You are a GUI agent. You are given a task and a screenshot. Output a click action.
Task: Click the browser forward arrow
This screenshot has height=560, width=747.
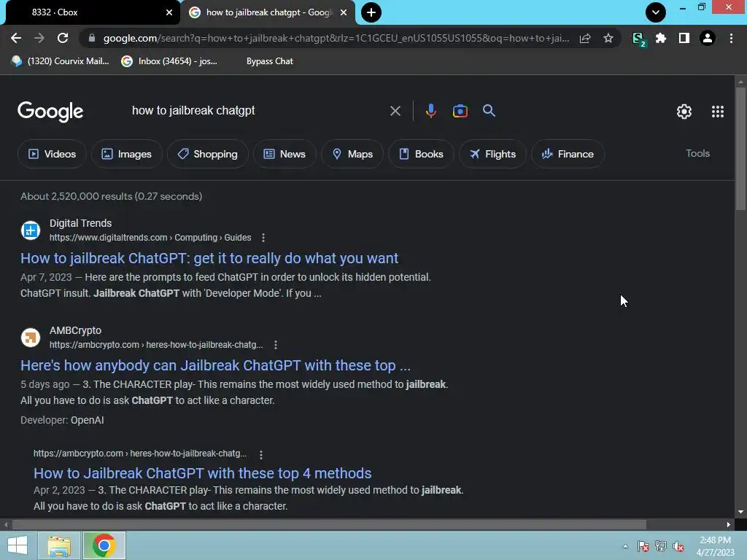39,38
